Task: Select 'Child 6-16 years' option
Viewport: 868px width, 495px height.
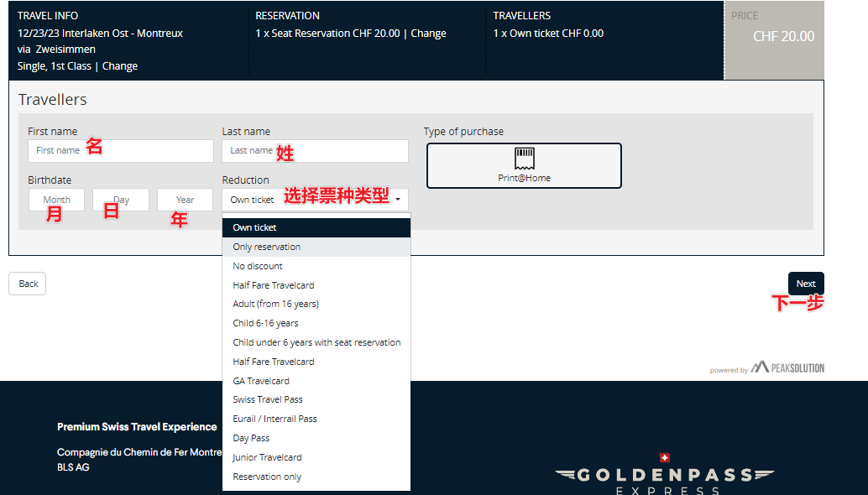Action: (x=316, y=323)
